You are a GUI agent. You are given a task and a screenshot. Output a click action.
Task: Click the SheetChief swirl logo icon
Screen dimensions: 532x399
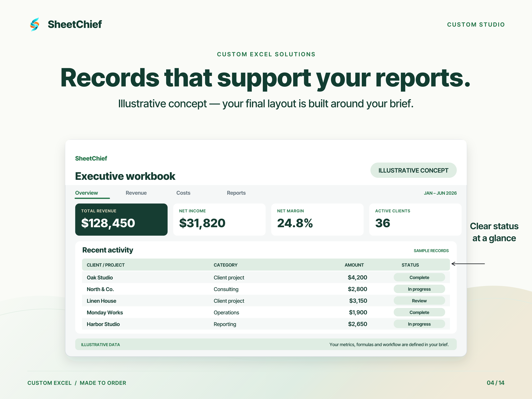click(x=35, y=24)
